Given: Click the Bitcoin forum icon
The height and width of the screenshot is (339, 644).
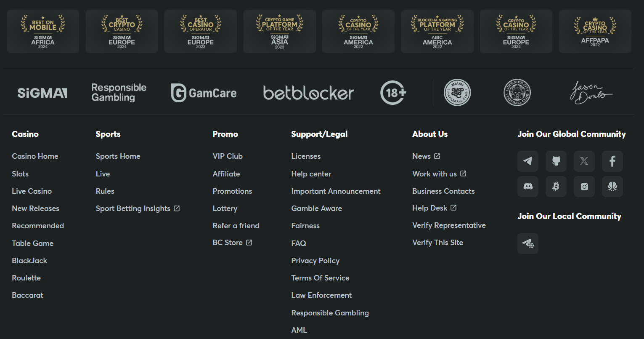Looking at the screenshot, I should [x=556, y=187].
